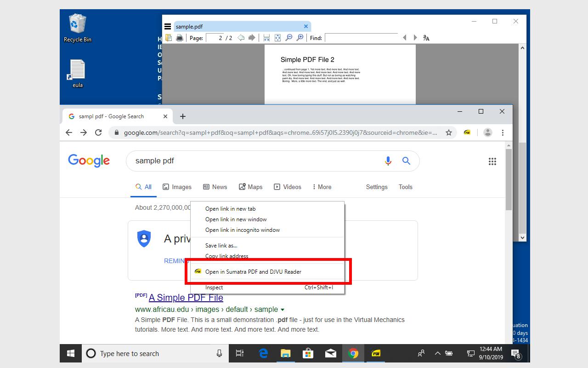Click the Chrome address bar URL

tap(280, 132)
